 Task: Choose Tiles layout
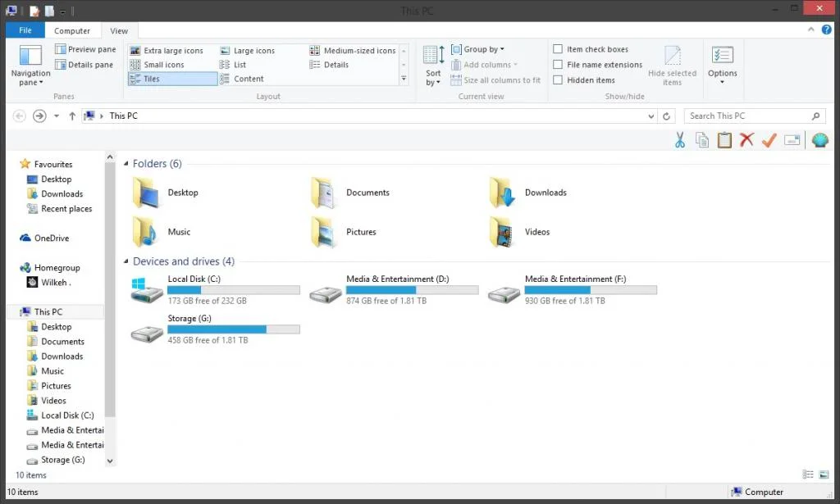(172, 79)
